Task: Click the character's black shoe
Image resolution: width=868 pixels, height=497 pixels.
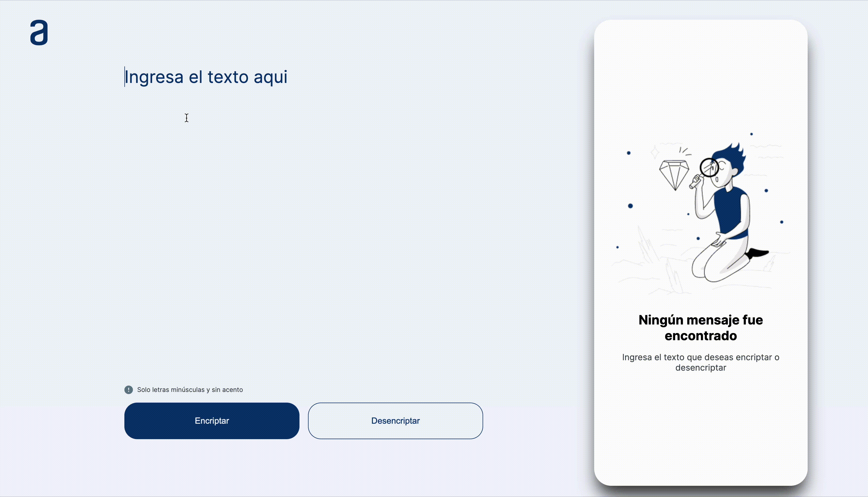Action: click(x=757, y=253)
